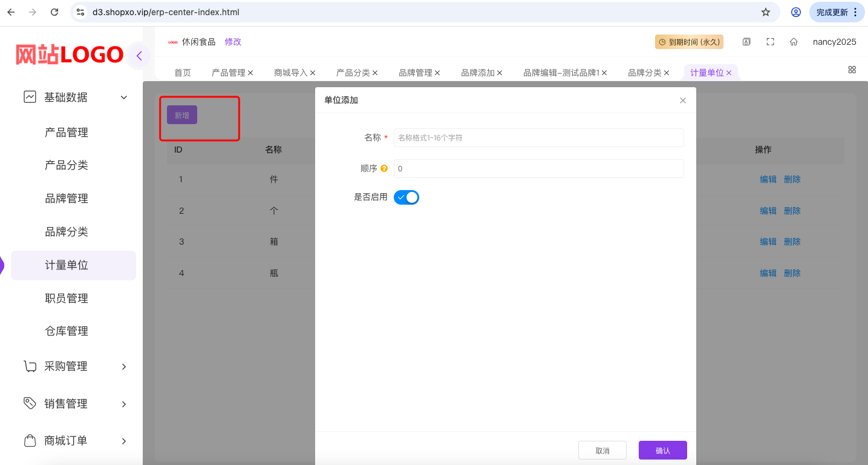Viewport: 868px width, 465px height.
Task: Click the 取消 button in the dialog
Action: pos(602,450)
